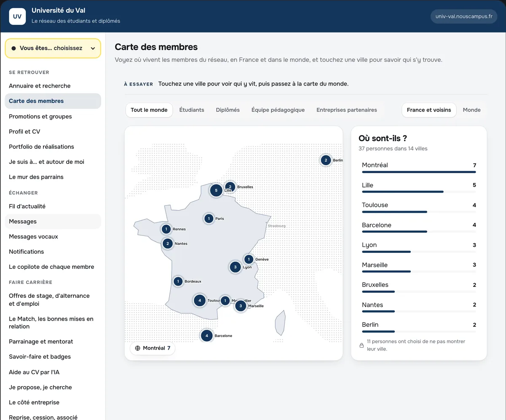Click the padlock icon beside hidden cities note
The image size is (506, 420).
tap(361, 345)
